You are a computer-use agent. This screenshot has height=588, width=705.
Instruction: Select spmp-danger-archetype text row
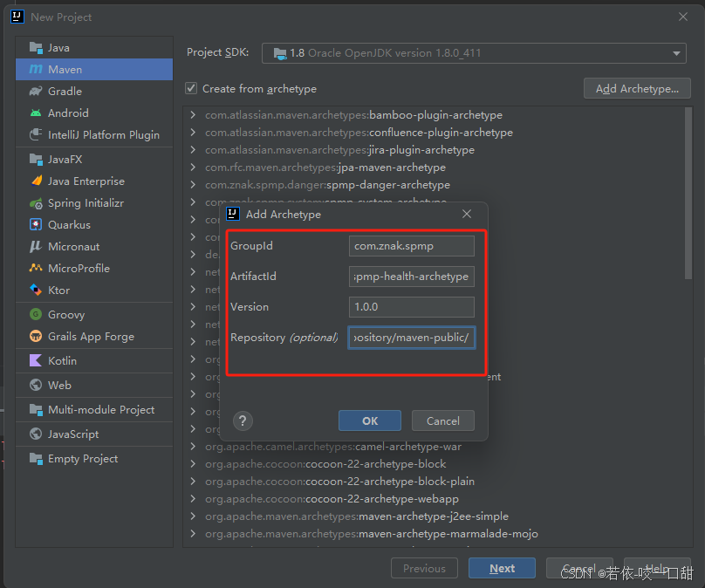327,185
